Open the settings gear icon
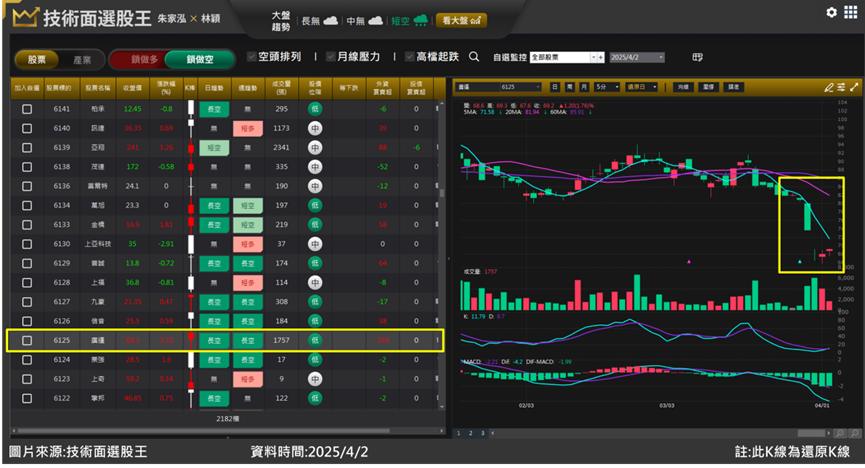Image resolution: width=865 pixels, height=468 pixels. tap(831, 12)
